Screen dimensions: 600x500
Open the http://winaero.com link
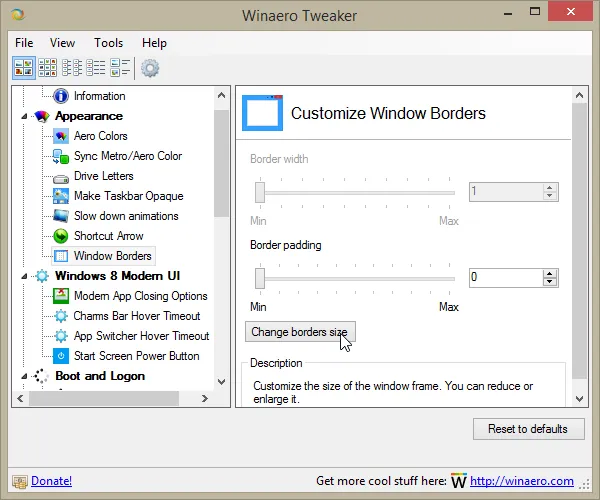521,481
